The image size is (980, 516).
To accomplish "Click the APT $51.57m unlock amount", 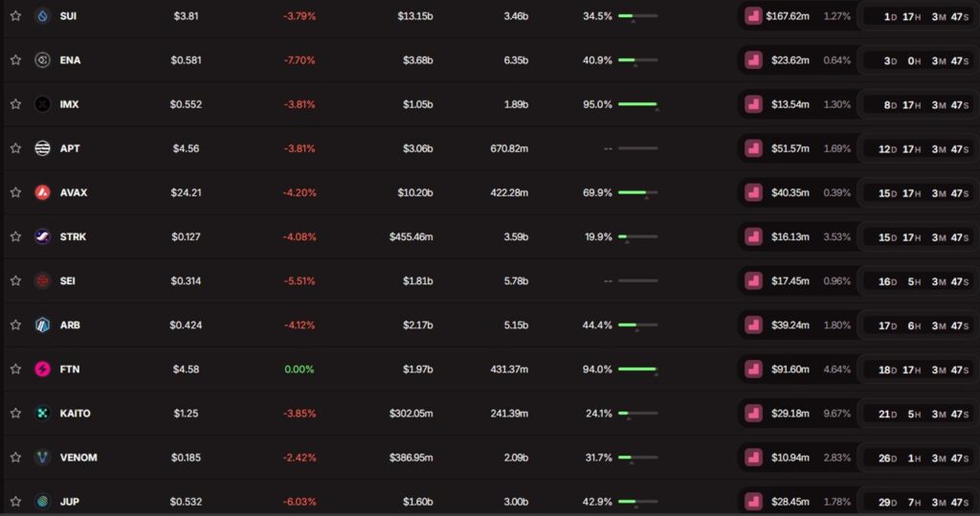I will [788, 148].
